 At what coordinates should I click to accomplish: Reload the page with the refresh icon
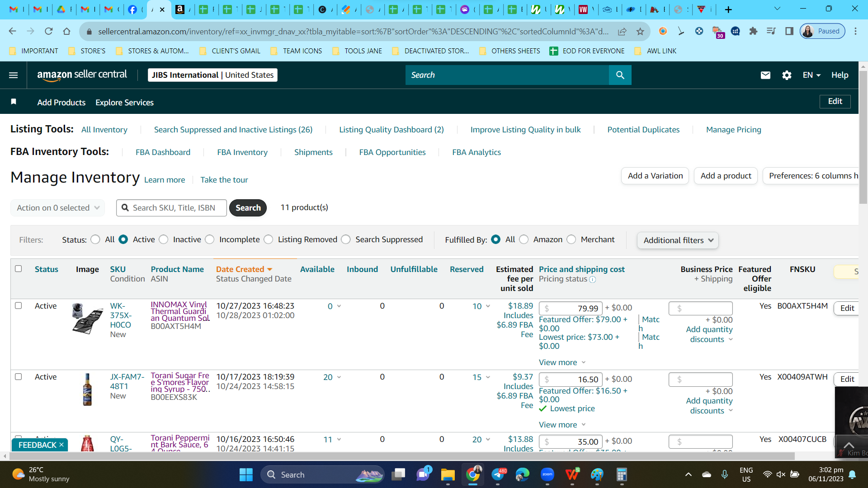pyautogui.click(x=48, y=31)
